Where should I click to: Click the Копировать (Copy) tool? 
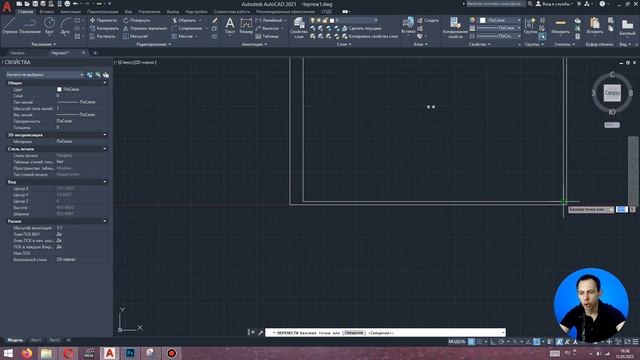coord(104,28)
